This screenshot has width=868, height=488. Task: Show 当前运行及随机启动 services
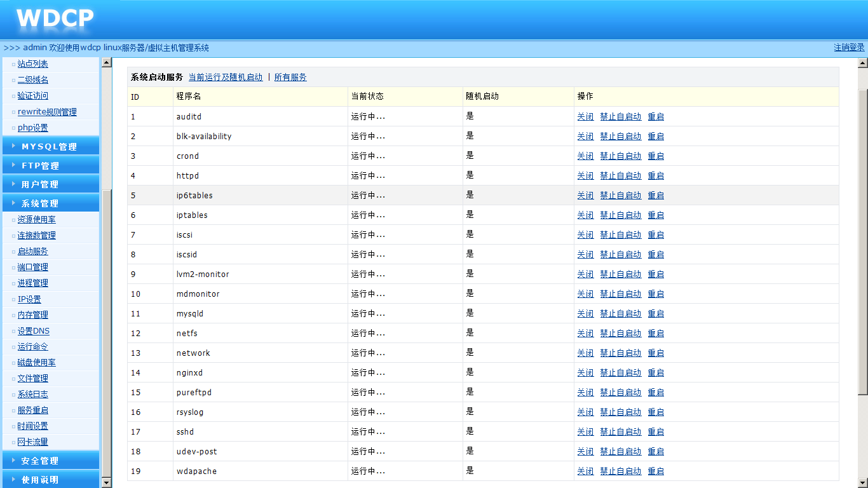coord(226,78)
